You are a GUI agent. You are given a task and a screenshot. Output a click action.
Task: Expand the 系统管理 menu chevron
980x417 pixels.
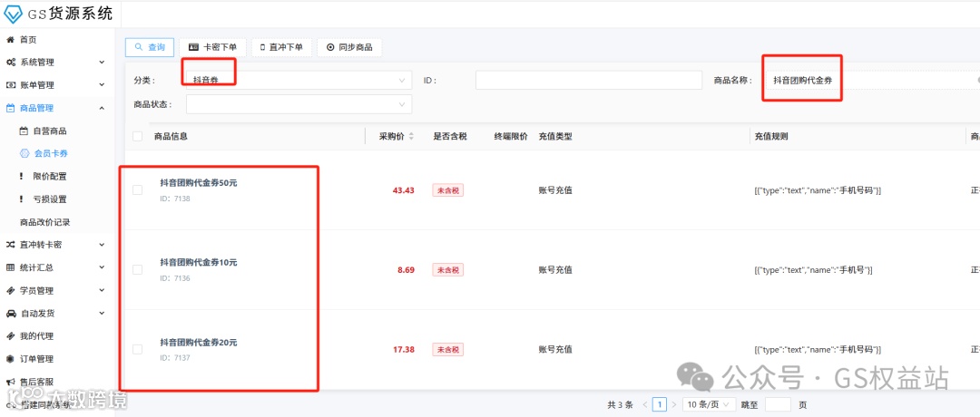click(x=102, y=63)
